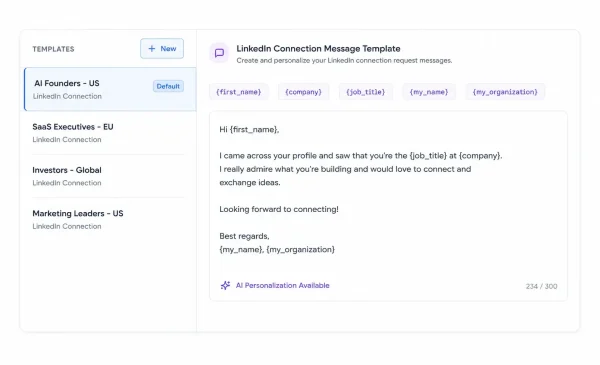Insert the {first_name} variable chip
The width and height of the screenshot is (600, 365).
(239, 92)
